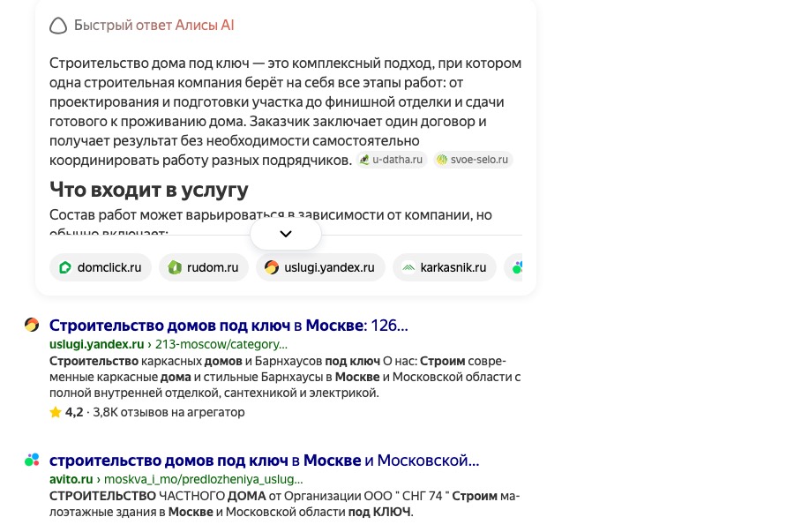The image size is (794, 532).
Task: Click snippet 'Строительство каркасных домов и Барнхаусов'
Action: (186, 362)
